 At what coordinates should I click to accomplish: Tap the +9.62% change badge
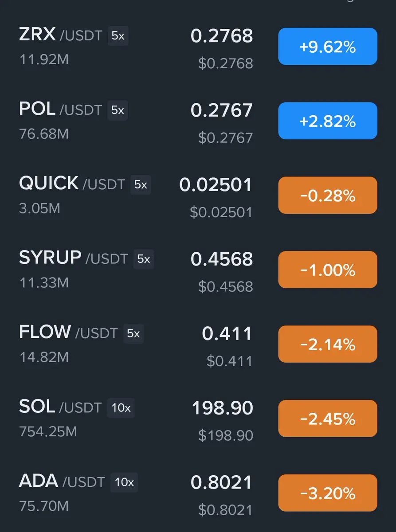click(328, 47)
